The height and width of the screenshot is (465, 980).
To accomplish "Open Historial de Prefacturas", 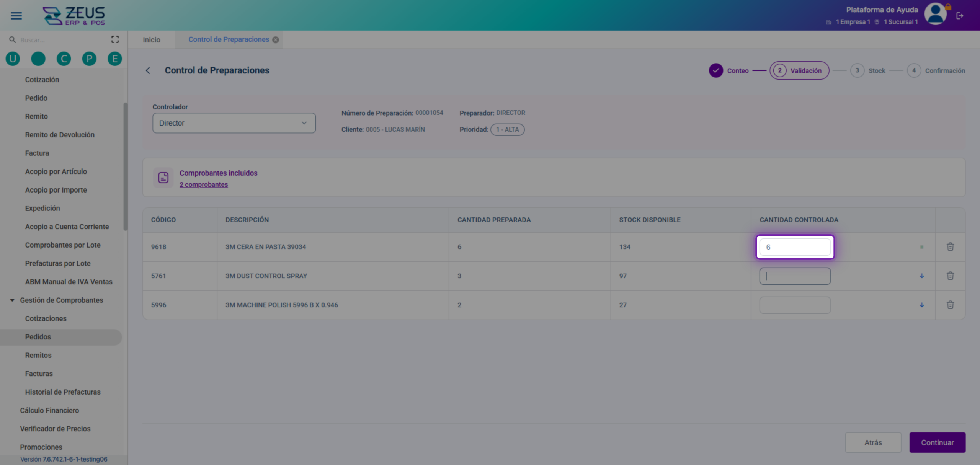I will (63, 392).
